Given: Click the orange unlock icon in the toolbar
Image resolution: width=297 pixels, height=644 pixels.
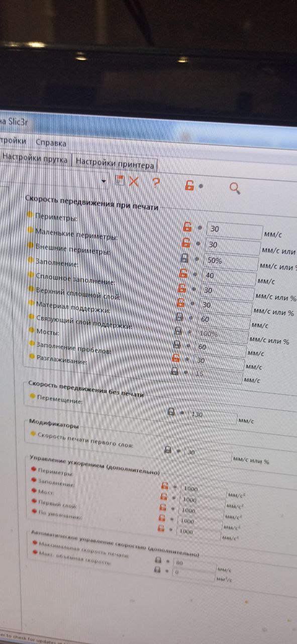Looking at the screenshot, I should pyautogui.click(x=189, y=185).
